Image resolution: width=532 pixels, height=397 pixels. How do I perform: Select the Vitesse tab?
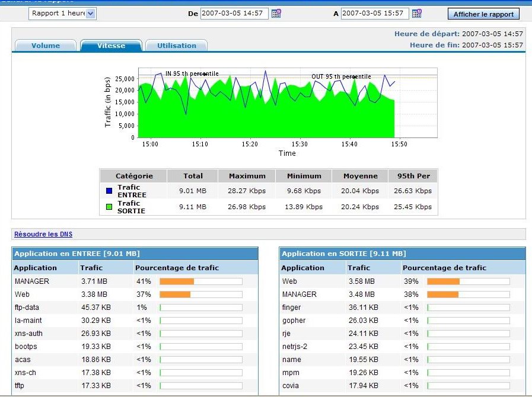pyautogui.click(x=111, y=46)
